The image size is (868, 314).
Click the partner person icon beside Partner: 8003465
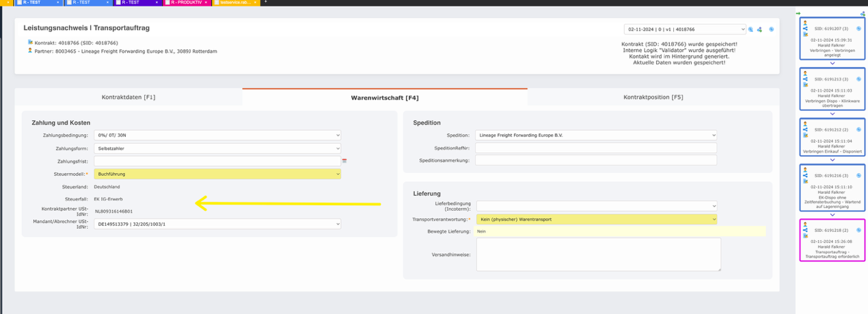click(x=30, y=51)
